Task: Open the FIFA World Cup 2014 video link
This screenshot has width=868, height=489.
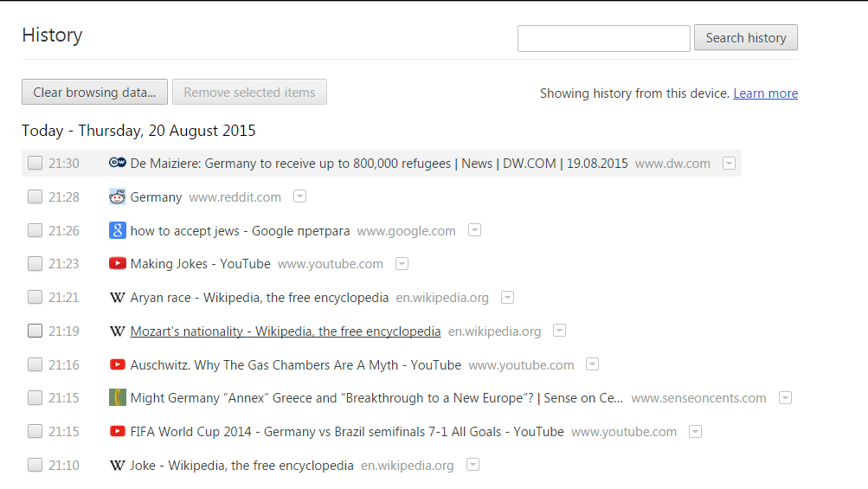Action: pos(346,432)
